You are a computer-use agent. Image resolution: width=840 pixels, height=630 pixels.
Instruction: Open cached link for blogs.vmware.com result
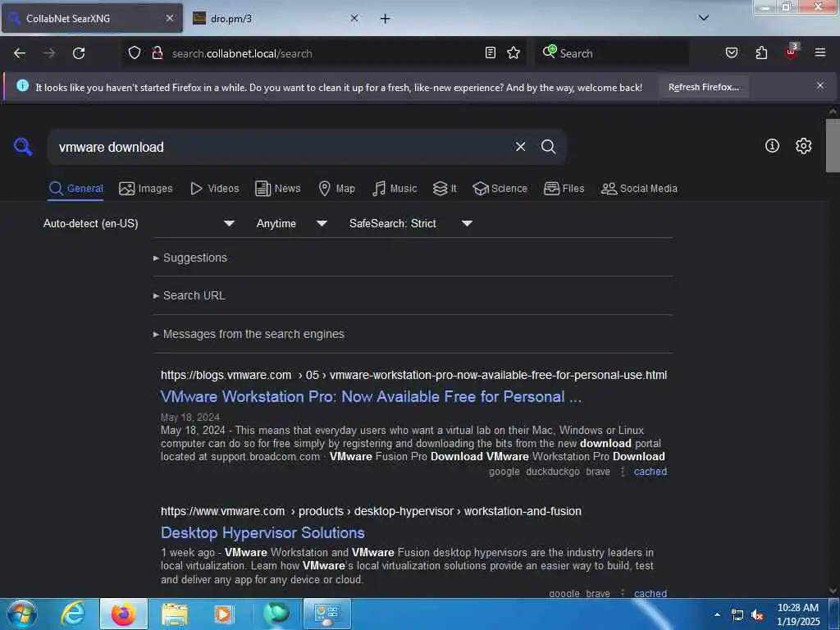coord(650,472)
